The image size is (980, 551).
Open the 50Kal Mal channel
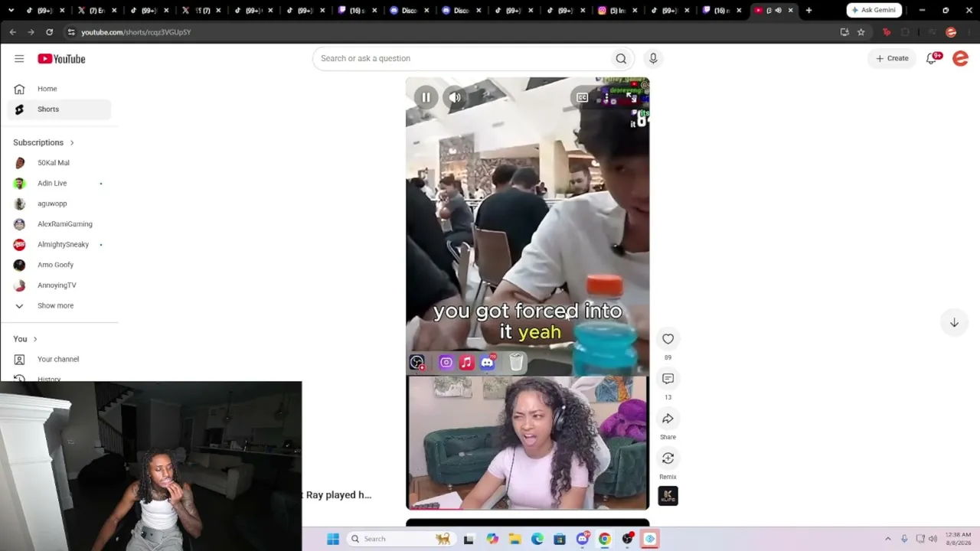[59, 163]
